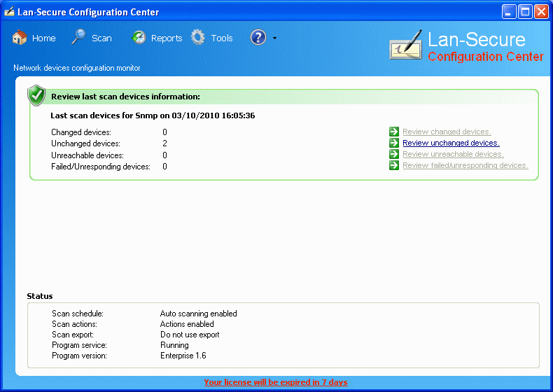This screenshot has width=553, height=392.
Task: Open Review failed/unresponding devices link
Action: tap(465, 165)
